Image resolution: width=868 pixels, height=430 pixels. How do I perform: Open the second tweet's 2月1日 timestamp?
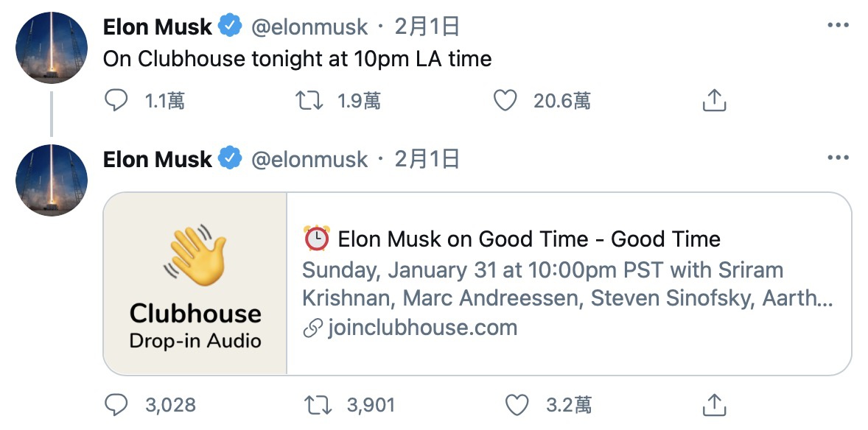pos(427,160)
